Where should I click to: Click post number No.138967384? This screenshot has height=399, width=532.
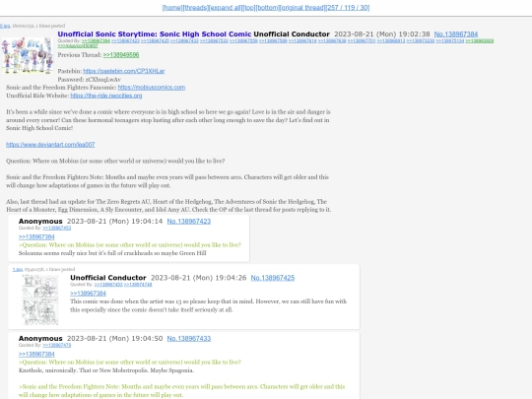tap(456, 34)
